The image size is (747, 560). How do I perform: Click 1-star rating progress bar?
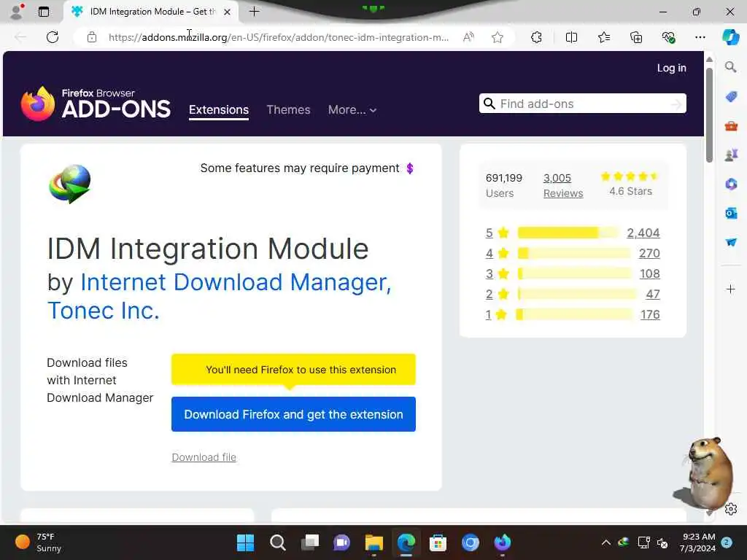tap(575, 315)
